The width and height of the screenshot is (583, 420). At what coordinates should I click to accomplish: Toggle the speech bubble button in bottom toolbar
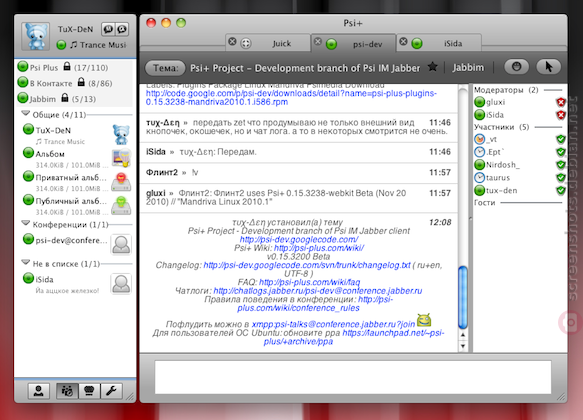(89, 391)
